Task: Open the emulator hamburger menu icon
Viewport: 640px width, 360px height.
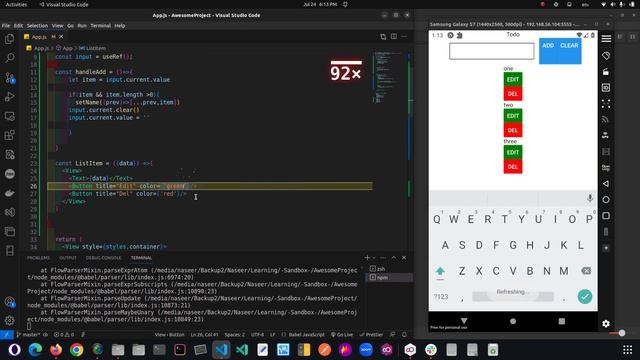Action: tap(606, 39)
